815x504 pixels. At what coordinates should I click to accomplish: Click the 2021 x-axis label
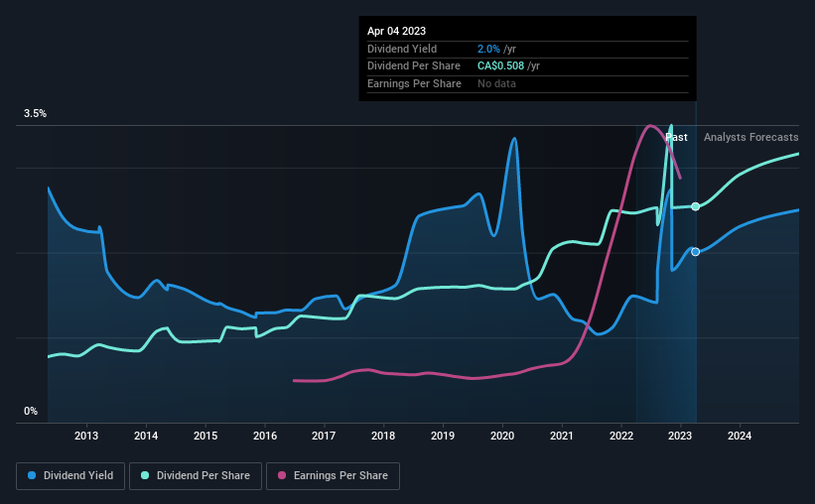(x=562, y=436)
